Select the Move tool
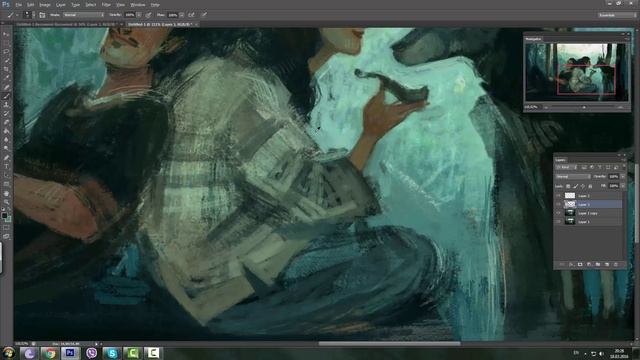The image size is (640, 360). pyautogui.click(x=6, y=34)
